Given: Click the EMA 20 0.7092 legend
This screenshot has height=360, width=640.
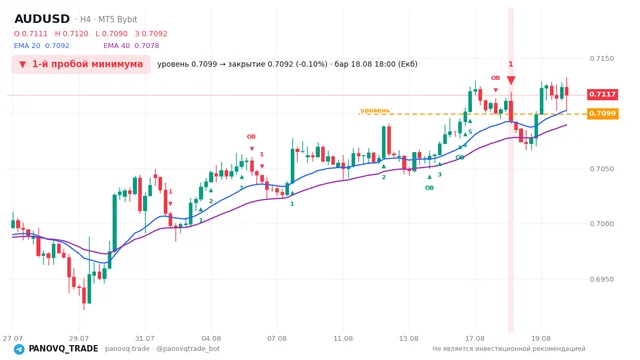Looking at the screenshot, I should click(42, 46).
